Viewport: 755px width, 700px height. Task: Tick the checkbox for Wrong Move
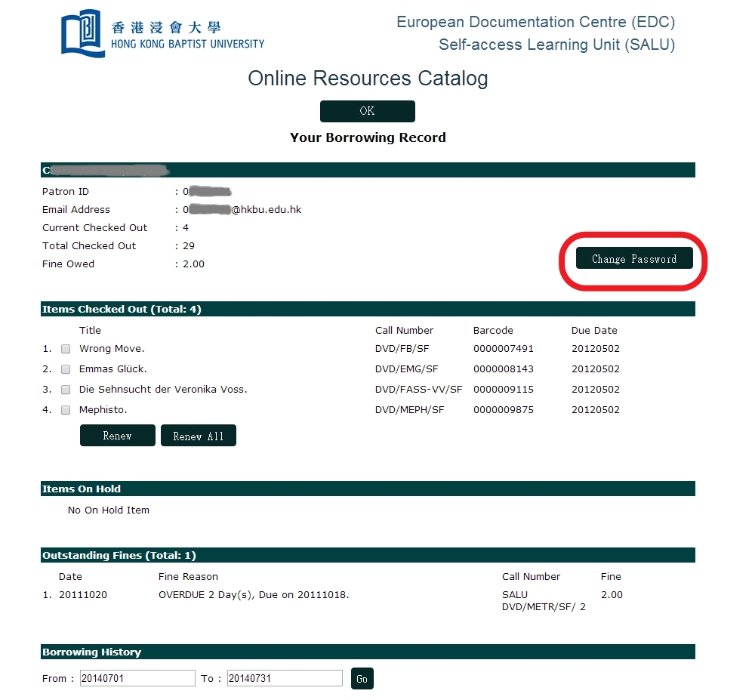pos(66,349)
